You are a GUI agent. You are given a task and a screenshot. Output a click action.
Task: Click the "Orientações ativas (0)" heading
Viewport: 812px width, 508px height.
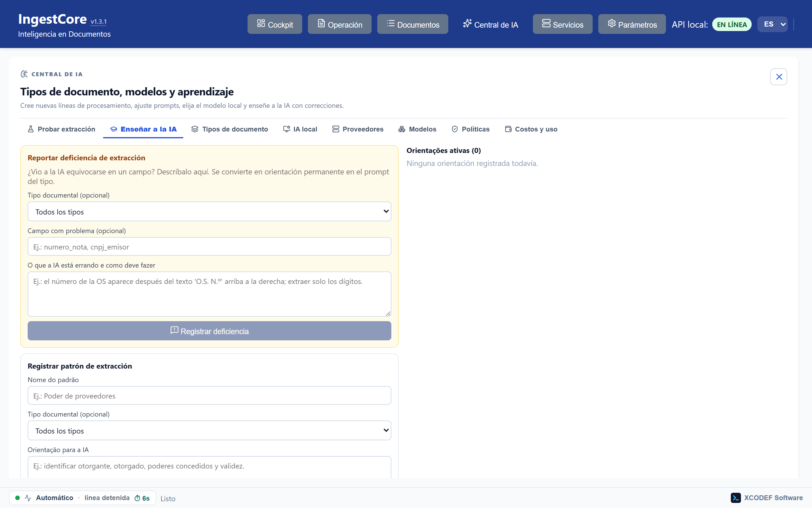tap(443, 150)
